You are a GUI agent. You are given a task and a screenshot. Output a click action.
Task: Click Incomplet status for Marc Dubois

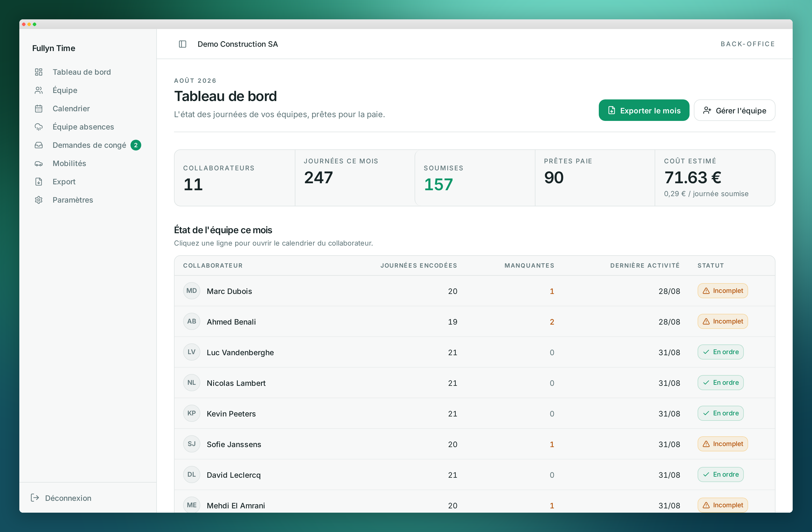point(723,291)
